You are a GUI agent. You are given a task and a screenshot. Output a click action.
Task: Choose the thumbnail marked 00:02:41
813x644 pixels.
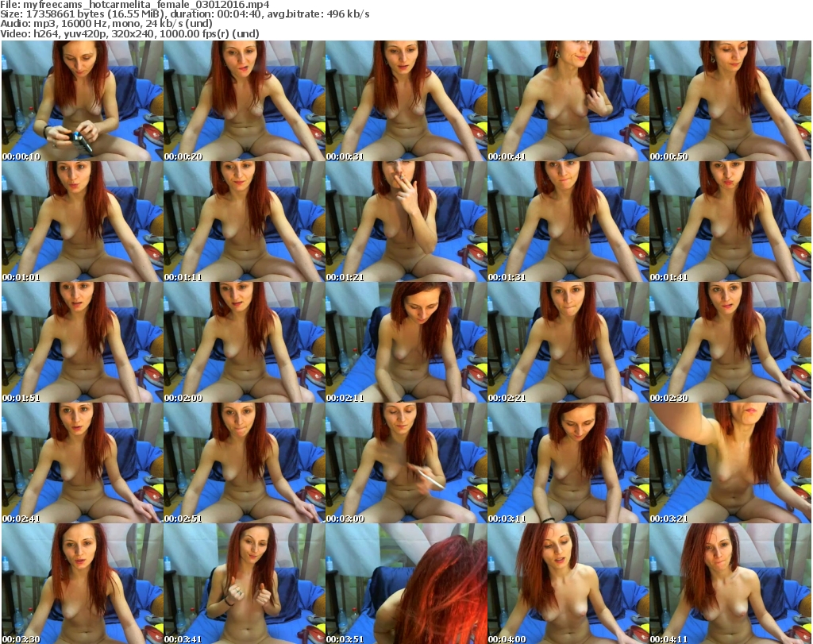point(82,463)
